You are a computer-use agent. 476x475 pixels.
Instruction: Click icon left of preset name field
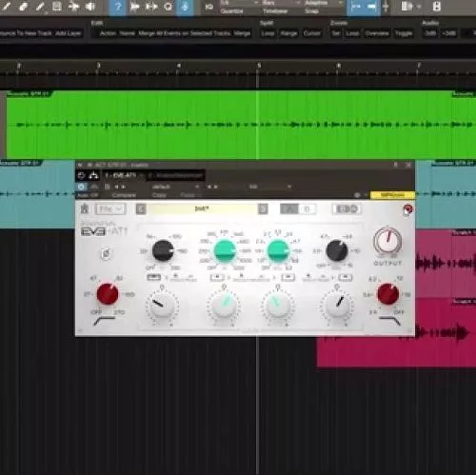(141, 209)
